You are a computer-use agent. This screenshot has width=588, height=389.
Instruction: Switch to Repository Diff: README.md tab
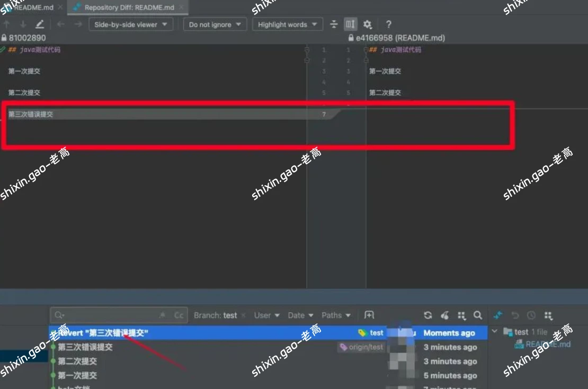129,7
